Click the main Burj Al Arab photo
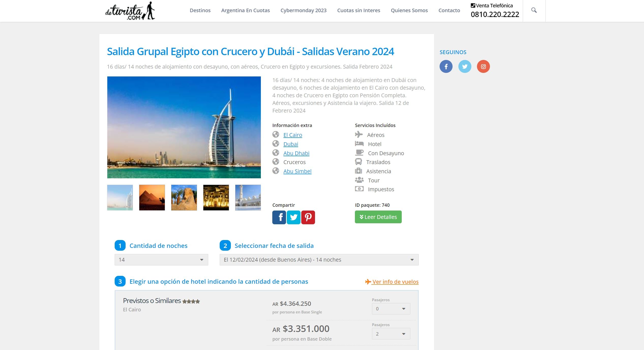 coord(184,127)
